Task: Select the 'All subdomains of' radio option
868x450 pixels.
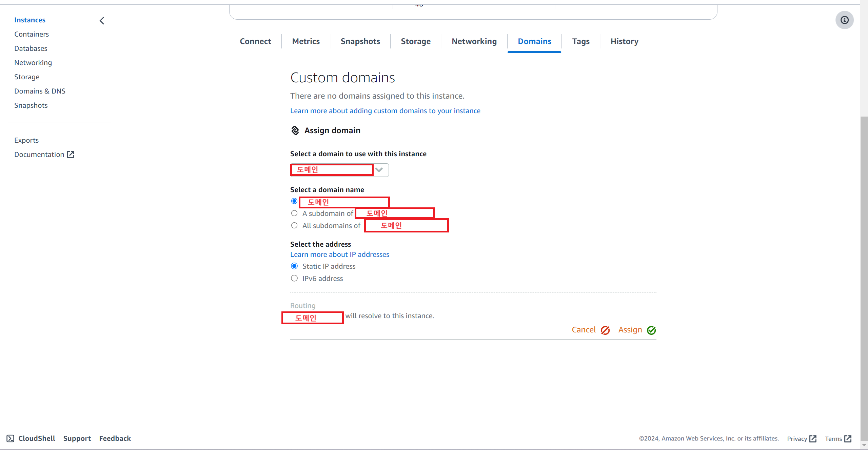Action: pos(294,226)
